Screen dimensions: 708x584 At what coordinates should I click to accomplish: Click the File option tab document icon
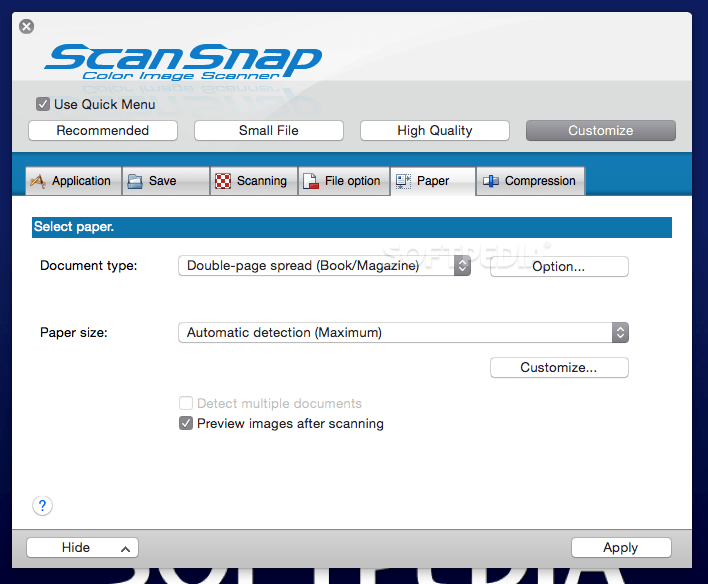coord(311,181)
